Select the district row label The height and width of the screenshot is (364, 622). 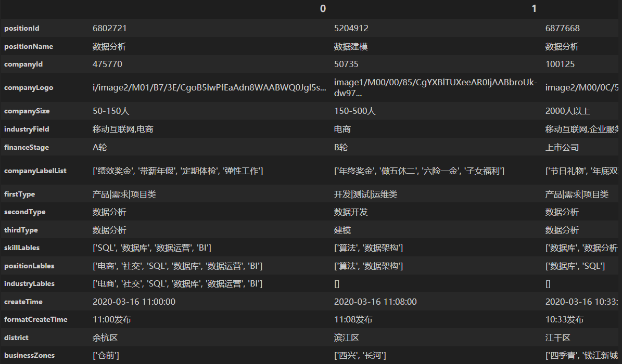(16, 338)
